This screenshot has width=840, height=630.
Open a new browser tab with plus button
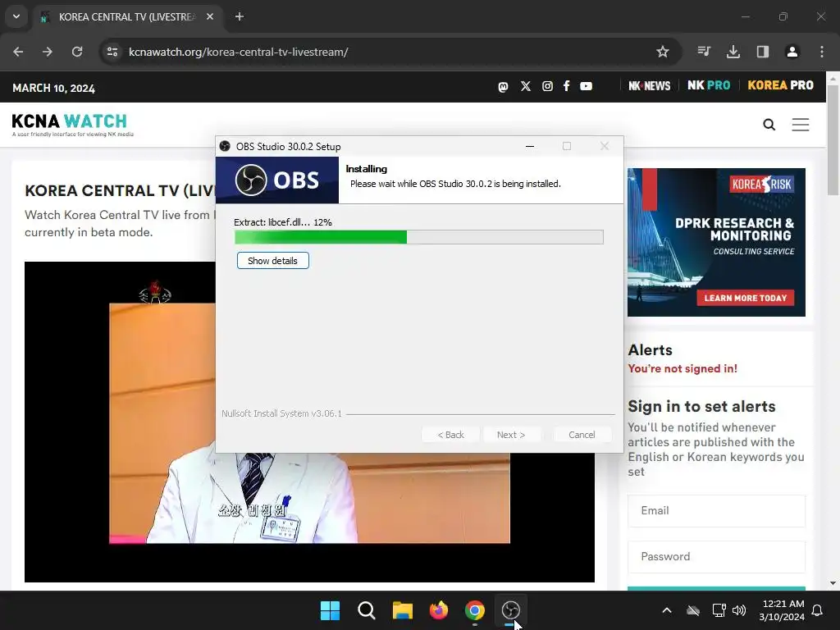coord(240,16)
